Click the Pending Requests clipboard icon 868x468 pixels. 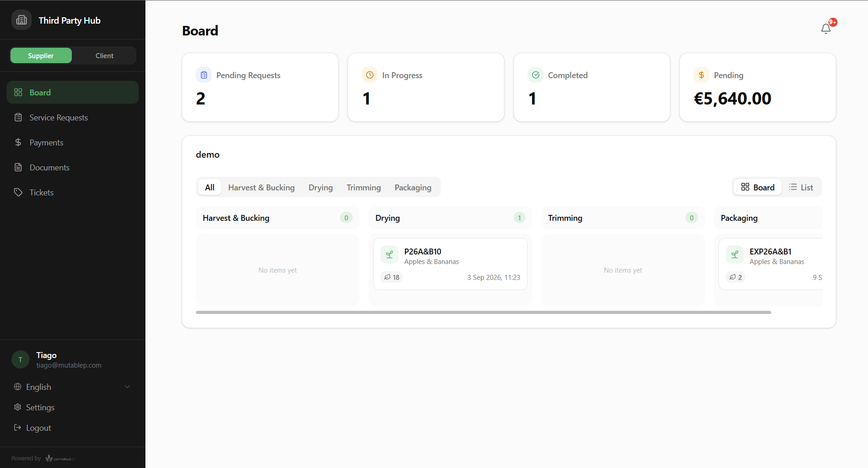pos(204,75)
